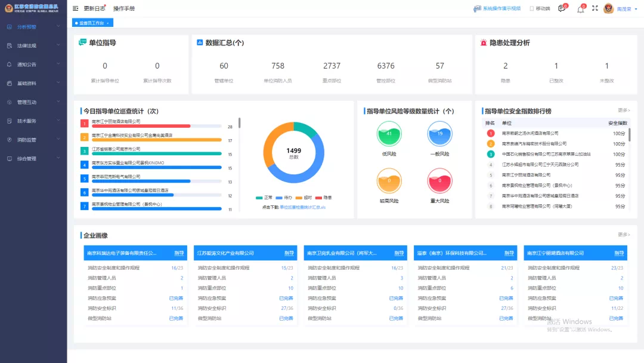
Task: Collapse the sidebar with the hamburger icon
Action: tap(76, 8)
